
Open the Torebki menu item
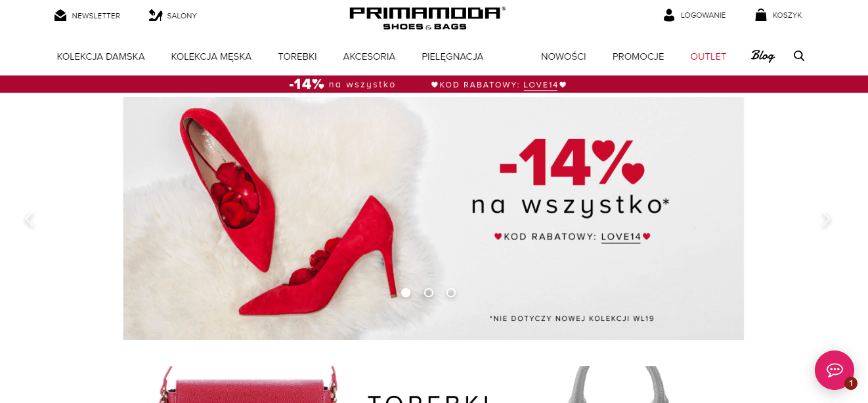[297, 56]
